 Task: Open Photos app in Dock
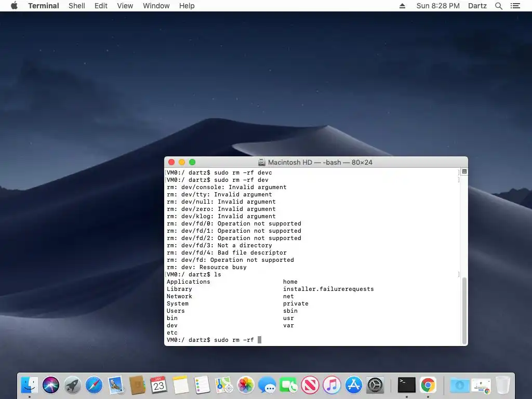pyautogui.click(x=245, y=385)
